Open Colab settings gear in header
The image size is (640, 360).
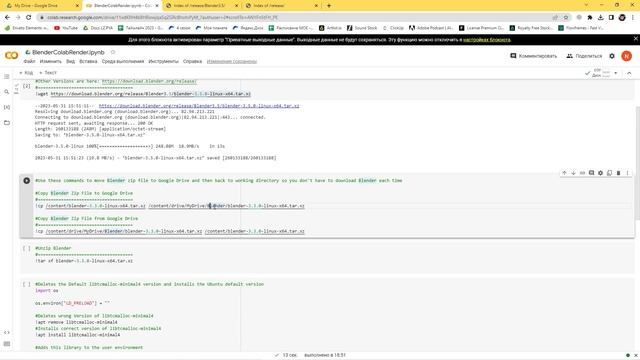tap(612, 56)
